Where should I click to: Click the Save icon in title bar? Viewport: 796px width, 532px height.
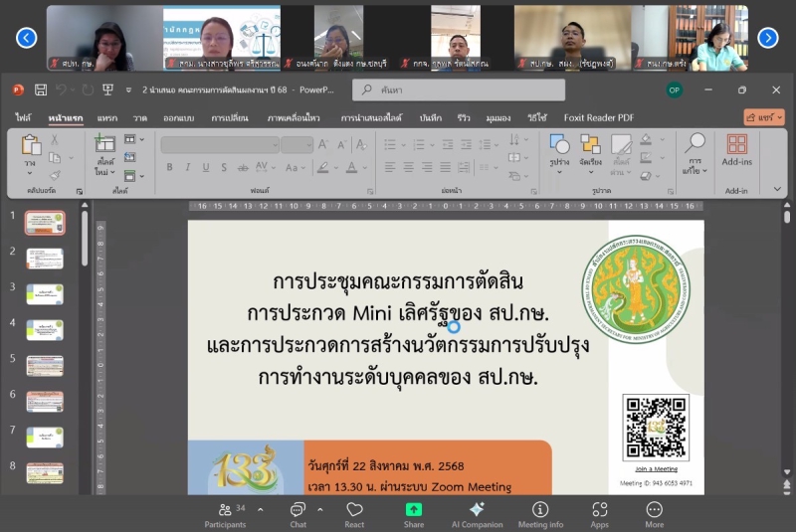coord(41,89)
